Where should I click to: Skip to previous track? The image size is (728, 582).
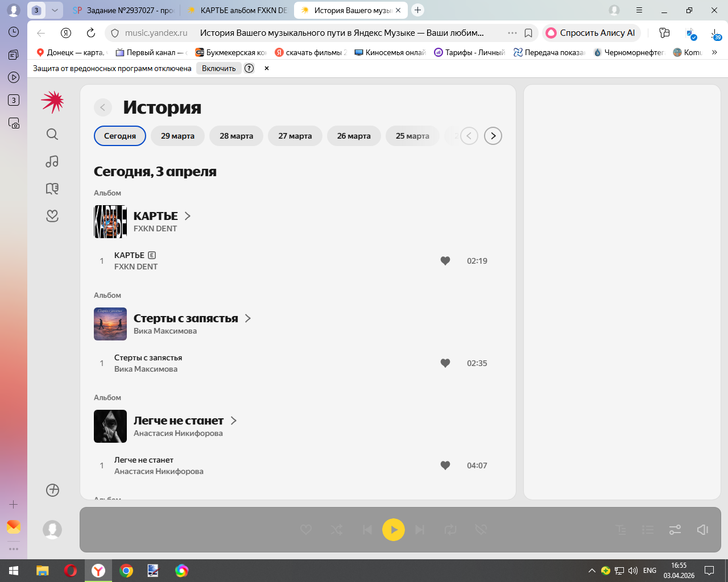(x=367, y=530)
